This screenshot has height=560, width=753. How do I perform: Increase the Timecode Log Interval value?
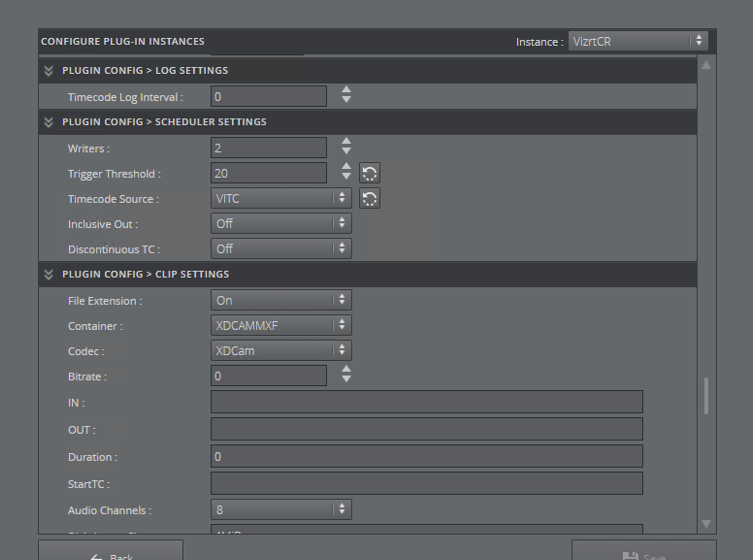tap(346, 90)
